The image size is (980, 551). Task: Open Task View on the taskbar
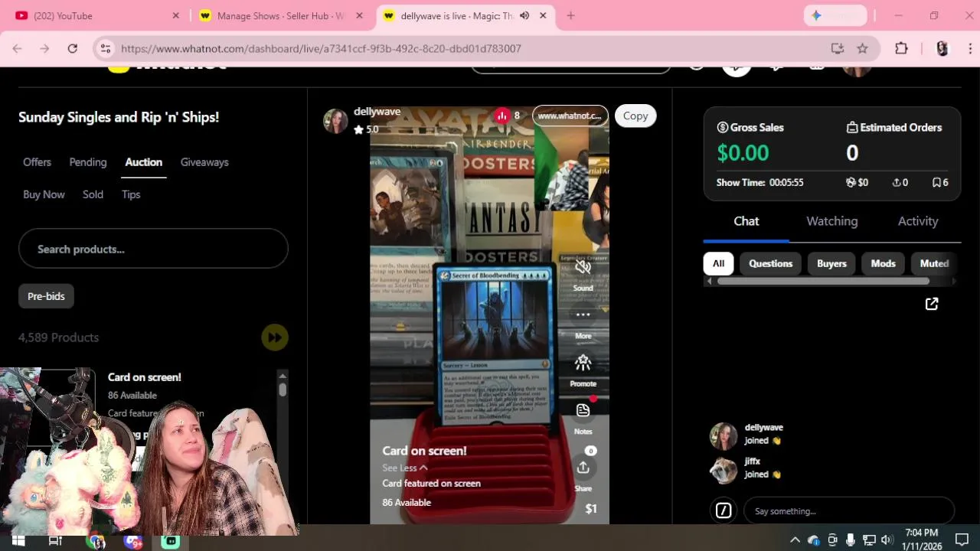pos(55,540)
